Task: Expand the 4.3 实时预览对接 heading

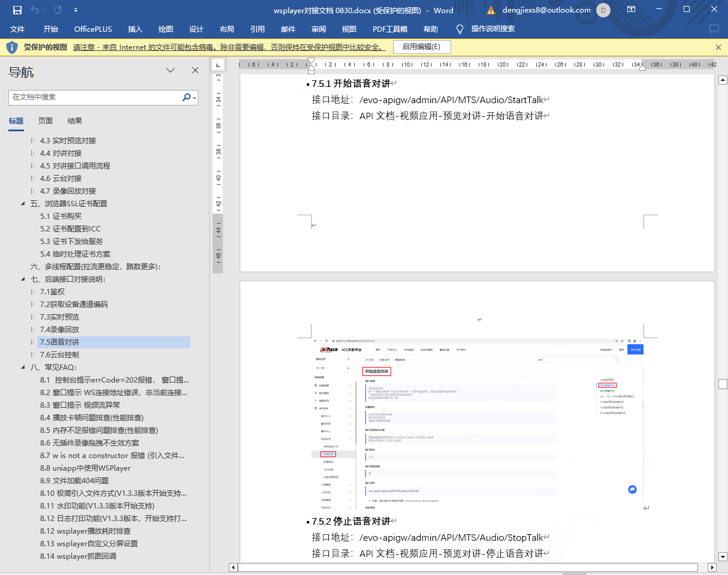Action: 34,141
